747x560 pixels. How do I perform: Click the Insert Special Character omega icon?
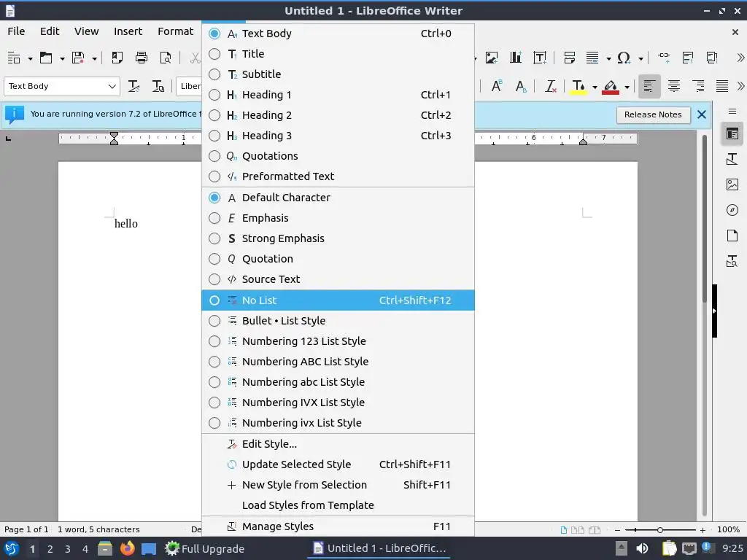(623, 58)
